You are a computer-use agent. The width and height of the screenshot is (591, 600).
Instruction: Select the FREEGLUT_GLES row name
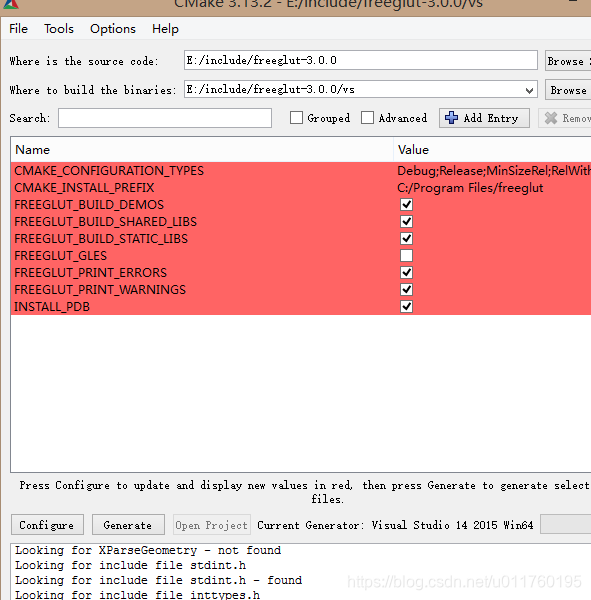(60, 256)
